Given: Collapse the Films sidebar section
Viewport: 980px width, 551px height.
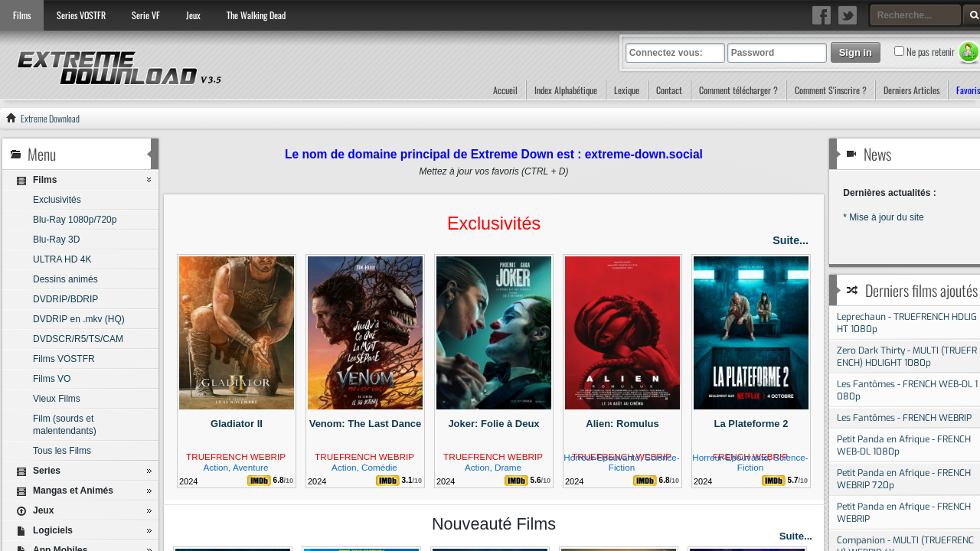Looking at the screenshot, I should click(149, 180).
